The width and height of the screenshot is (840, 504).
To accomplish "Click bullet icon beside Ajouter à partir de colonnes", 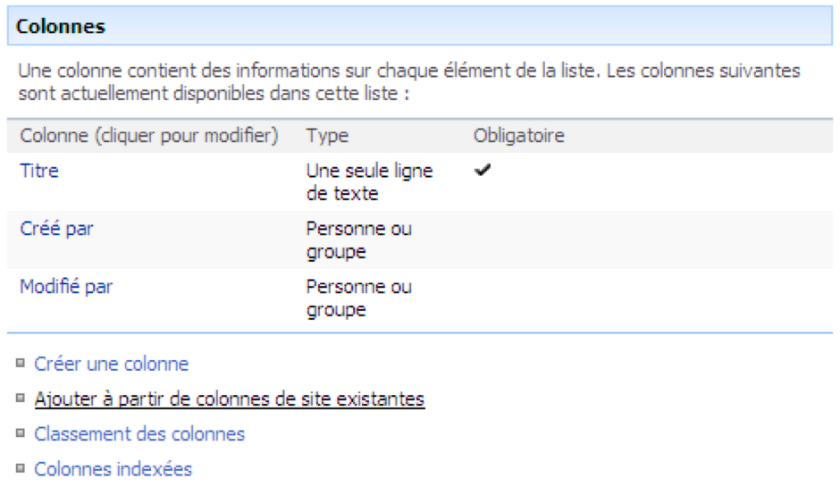I will pos(21,398).
